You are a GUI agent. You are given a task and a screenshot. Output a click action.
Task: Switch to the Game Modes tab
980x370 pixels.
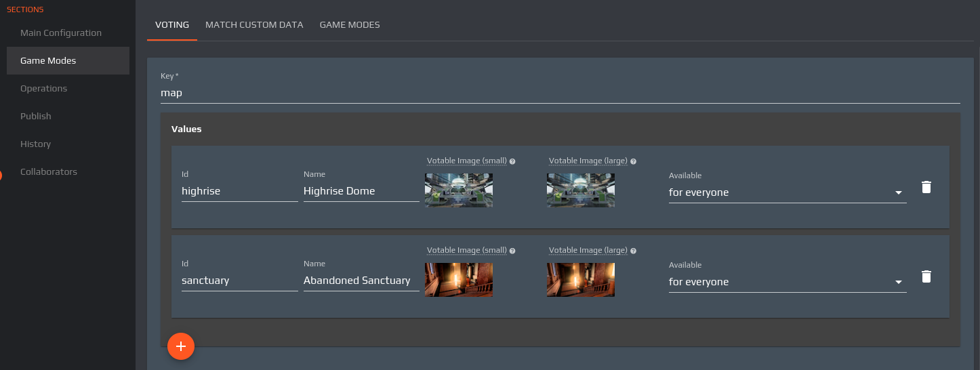pos(350,25)
